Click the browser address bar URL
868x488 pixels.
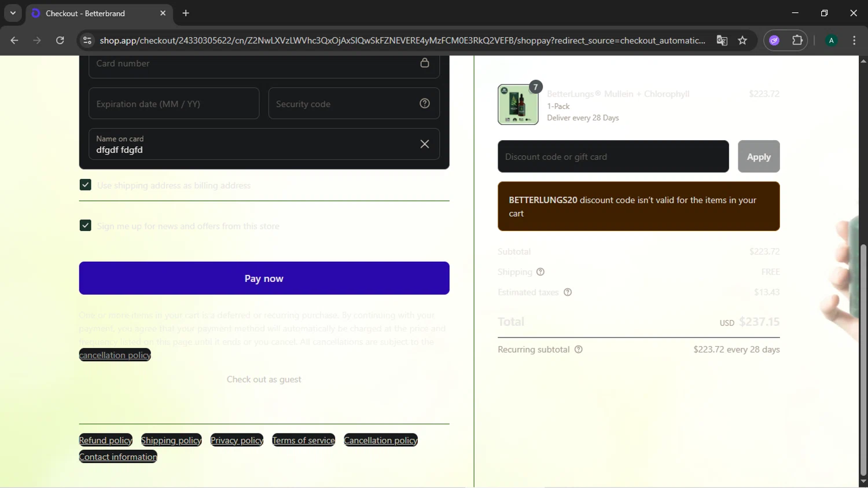point(402,41)
